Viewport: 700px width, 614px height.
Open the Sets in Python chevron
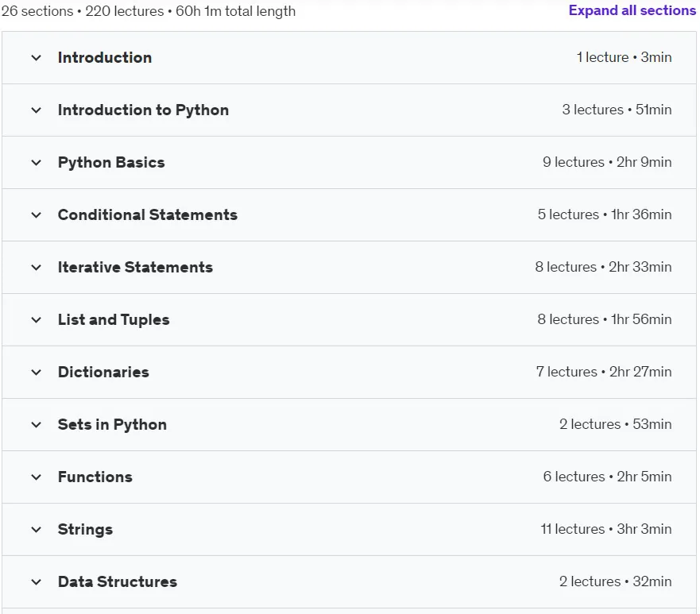coord(37,425)
